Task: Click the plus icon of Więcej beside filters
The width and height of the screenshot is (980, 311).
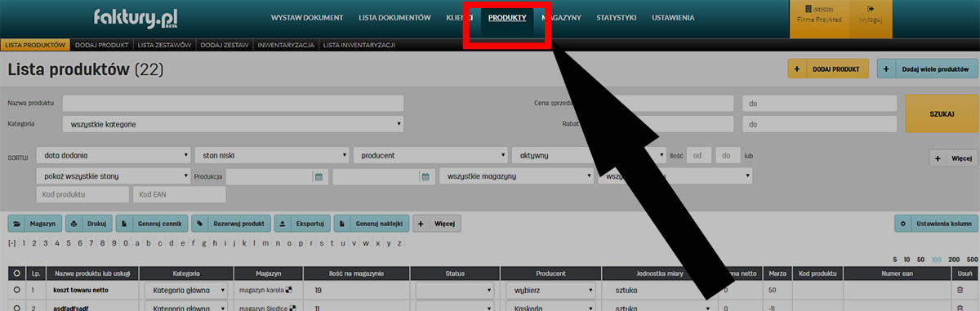Action: [938, 158]
